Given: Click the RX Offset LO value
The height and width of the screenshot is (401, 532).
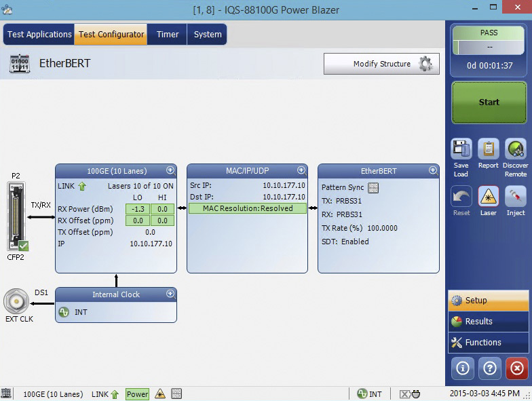Looking at the screenshot, I should (x=138, y=221).
